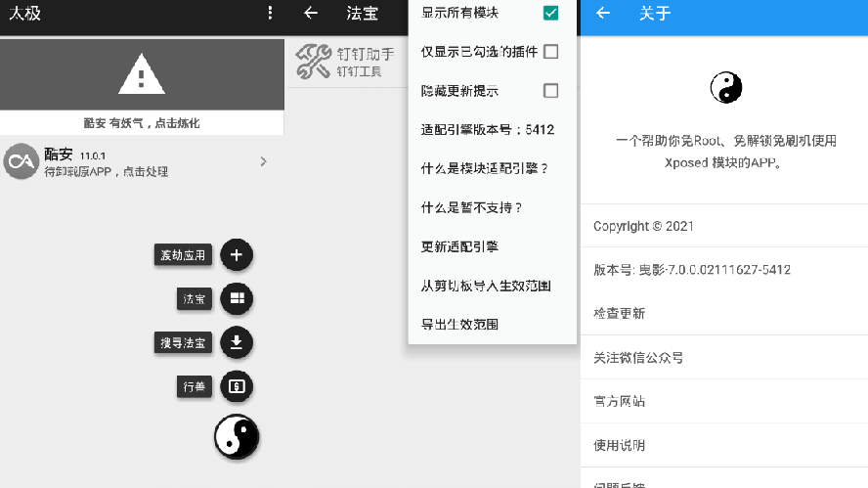Tap the 搜寻法宝 label
This screenshot has height=488, width=868.
(183, 342)
